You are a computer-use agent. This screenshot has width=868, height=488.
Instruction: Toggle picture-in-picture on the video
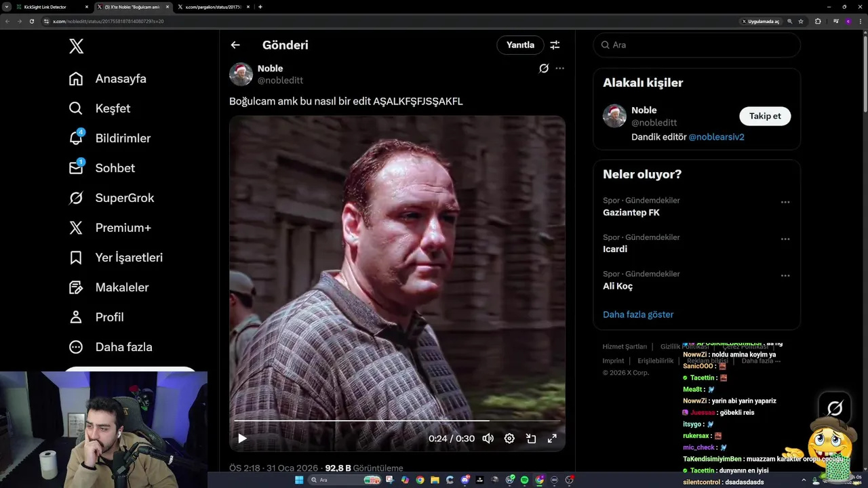531,439
